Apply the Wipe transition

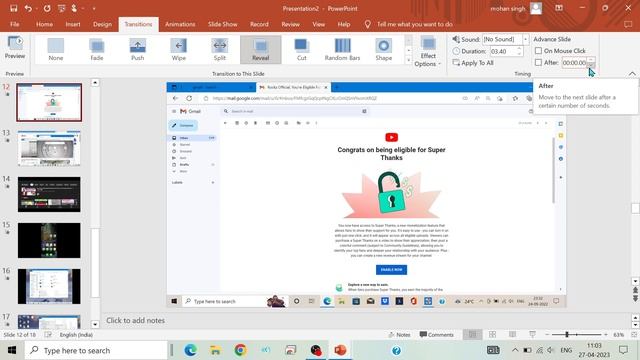pyautogui.click(x=178, y=49)
